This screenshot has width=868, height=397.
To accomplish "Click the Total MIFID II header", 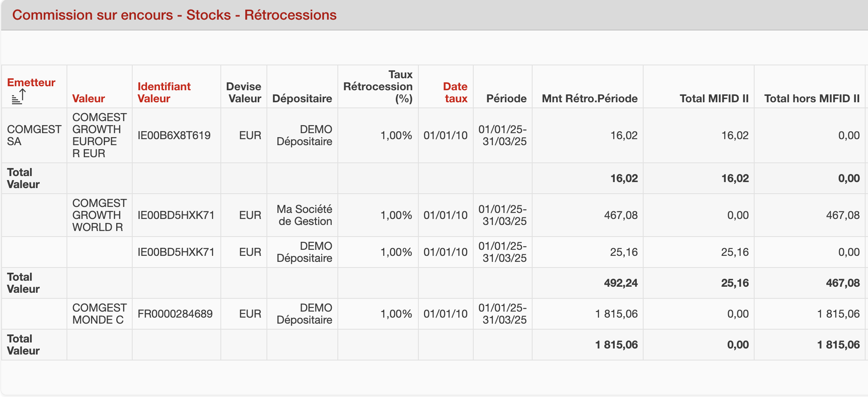I will coord(714,99).
